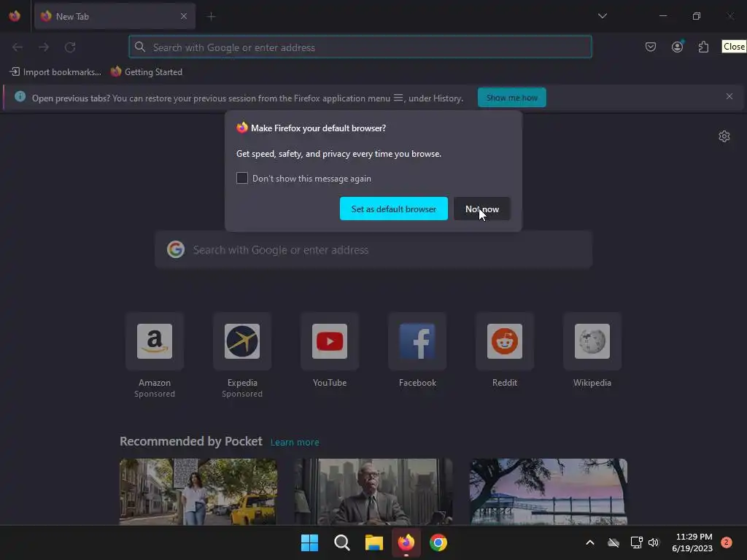This screenshot has height=560, width=747.
Task: Click Set as default browser
Action: click(393, 209)
